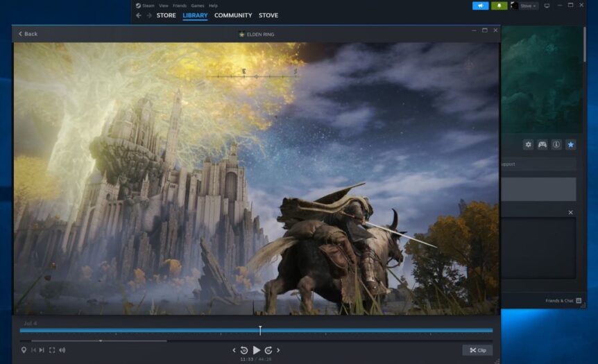The image size is (598, 364).
Task: Maximize the recording viewer window
Action: [485, 30]
